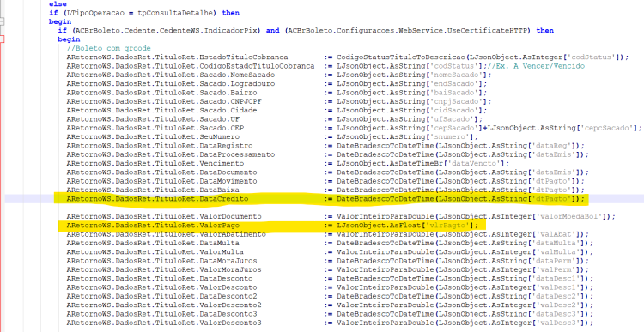Click the 'dataDesc1' string literal
The image size is (644, 332).
556,278
